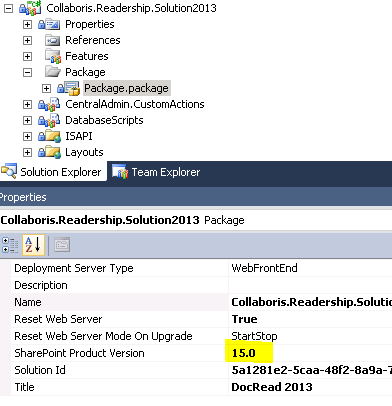Select Package.package tree item

point(127,88)
